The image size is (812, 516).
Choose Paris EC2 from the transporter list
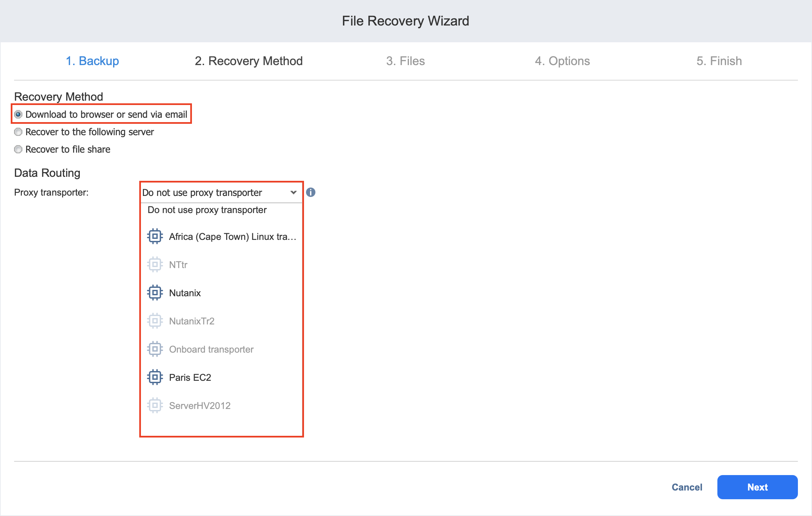(x=190, y=377)
